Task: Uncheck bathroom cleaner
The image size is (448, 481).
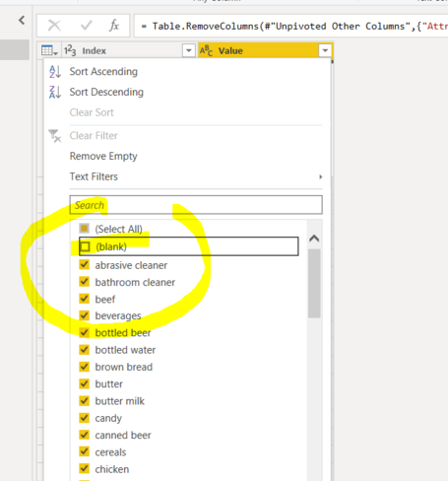Action: (x=85, y=282)
